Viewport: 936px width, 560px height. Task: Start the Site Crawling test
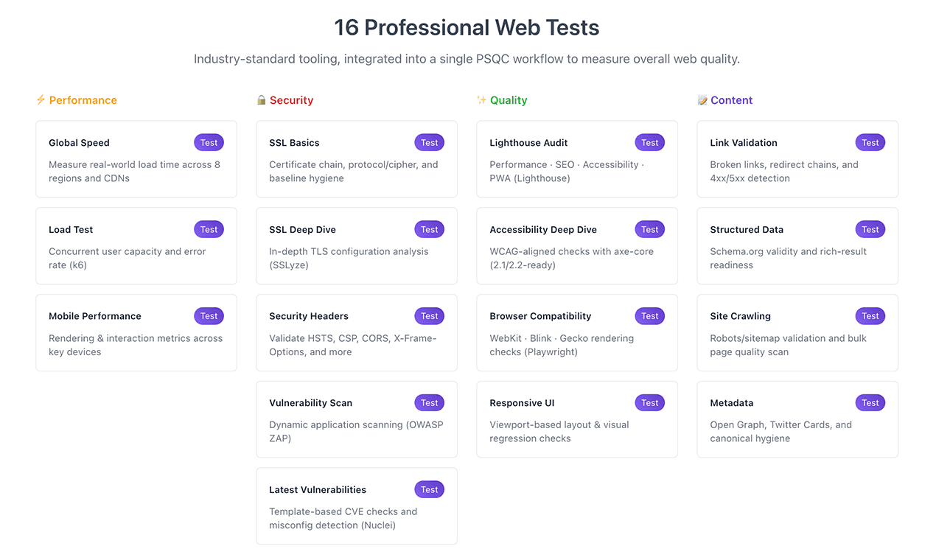(870, 315)
